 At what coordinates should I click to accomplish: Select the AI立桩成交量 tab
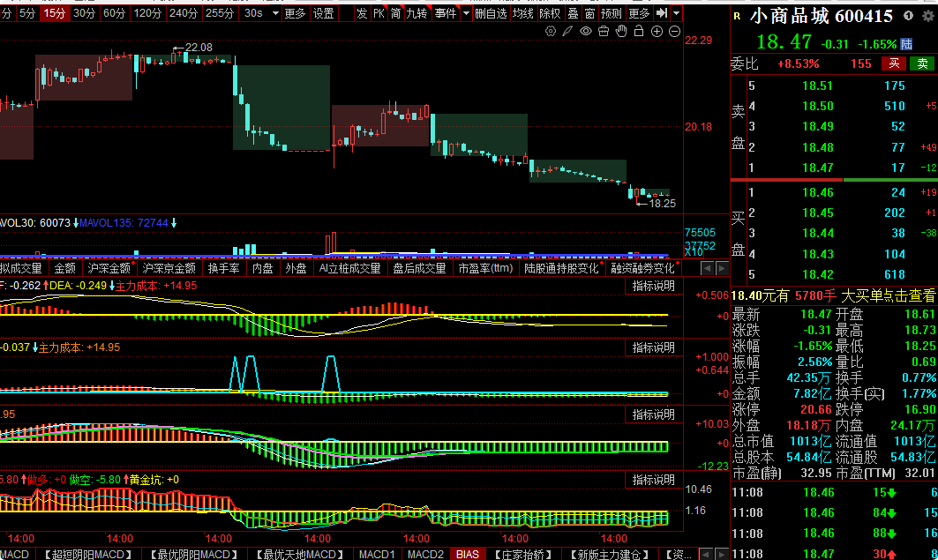pos(350,268)
